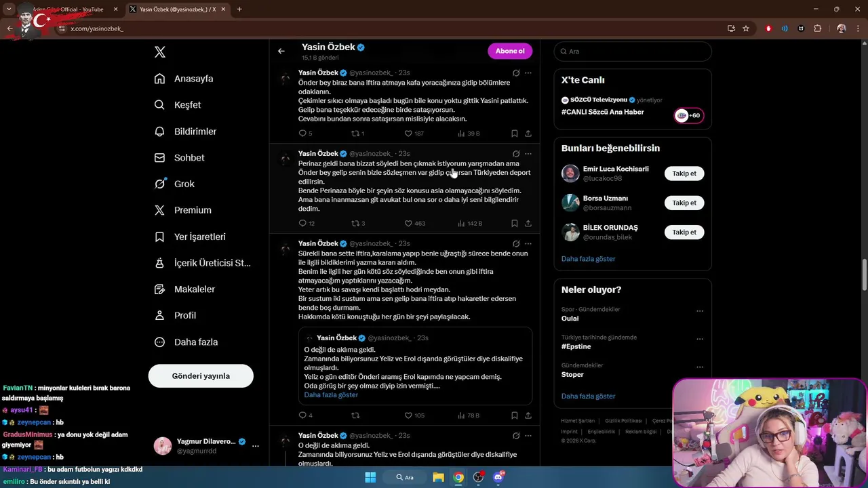Open Yagmur Dilavero account menu dots
The width and height of the screenshot is (868, 488).
[x=256, y=446]
